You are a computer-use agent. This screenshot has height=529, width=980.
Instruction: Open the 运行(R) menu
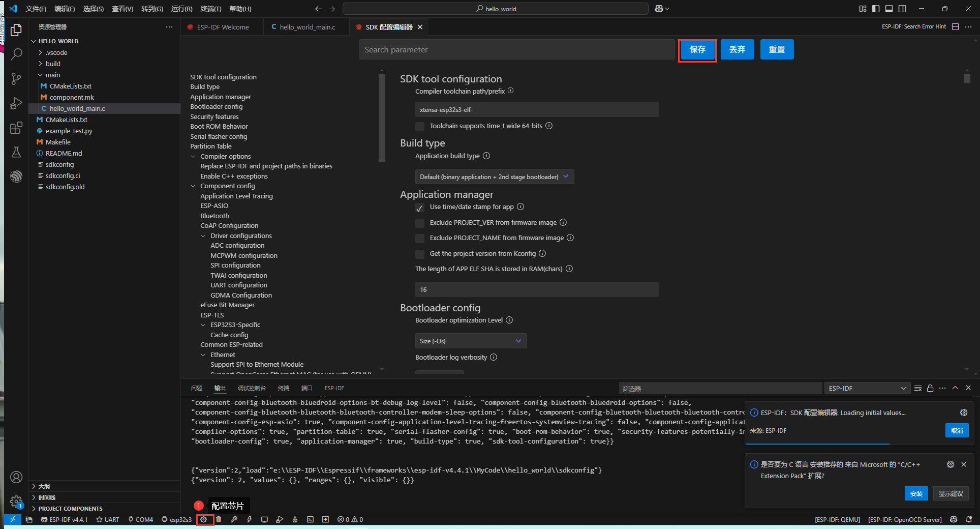pos(181,9)
